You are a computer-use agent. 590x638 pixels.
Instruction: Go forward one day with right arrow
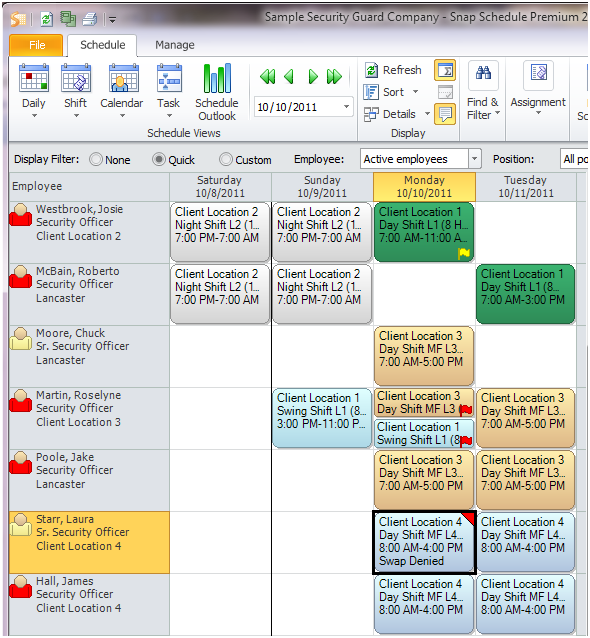click(312, 76)
